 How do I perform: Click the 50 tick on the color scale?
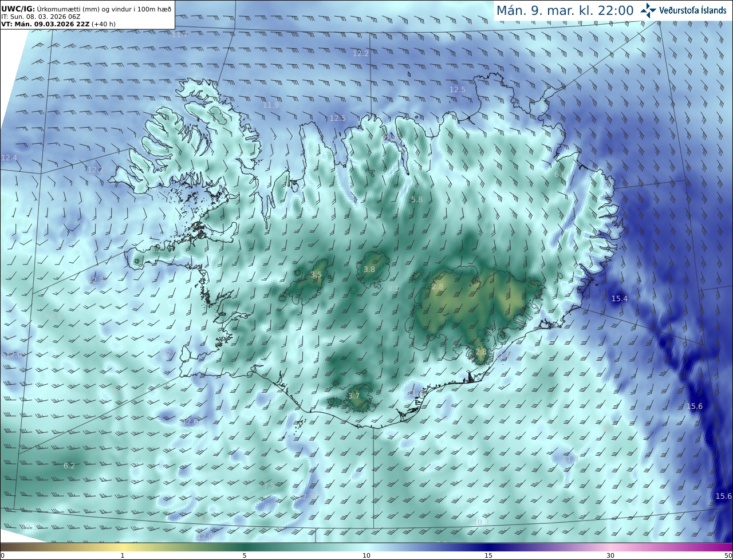coord(728,555)
